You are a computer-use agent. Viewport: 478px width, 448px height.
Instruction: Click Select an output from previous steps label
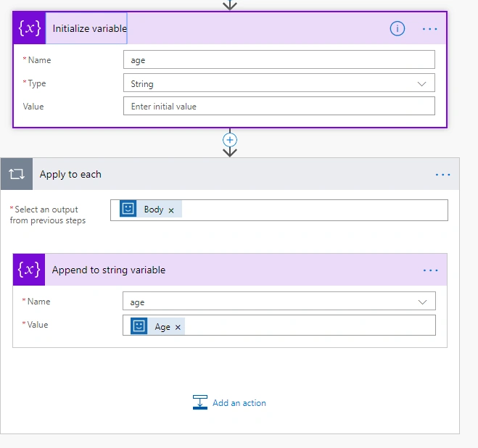click(48, 215)
